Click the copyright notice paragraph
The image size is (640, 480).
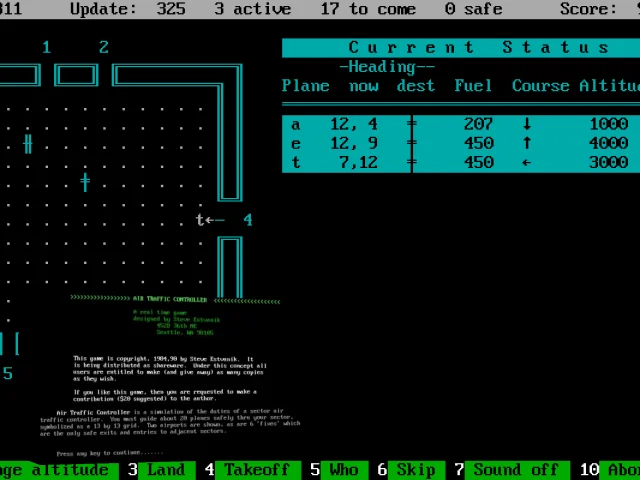click(x=170, y=369)
